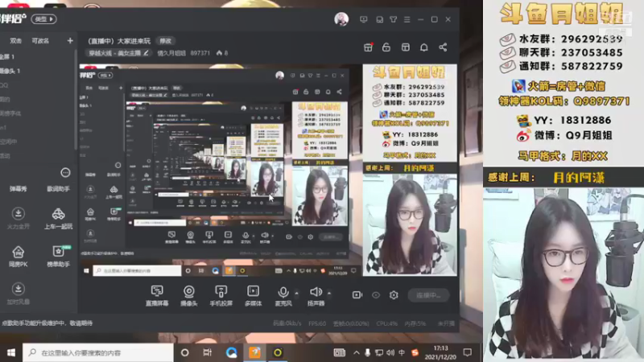Switch to the first scene tab
The image size is (644, 362).
15,41
